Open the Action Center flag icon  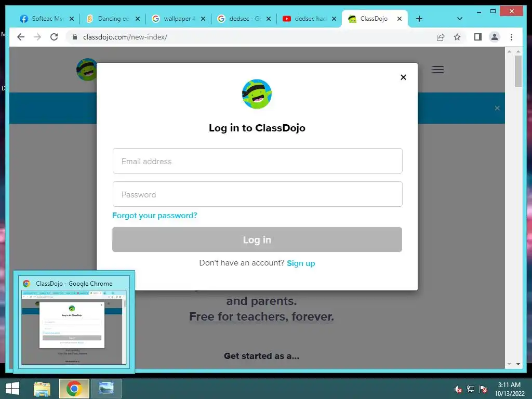[483, 389]
